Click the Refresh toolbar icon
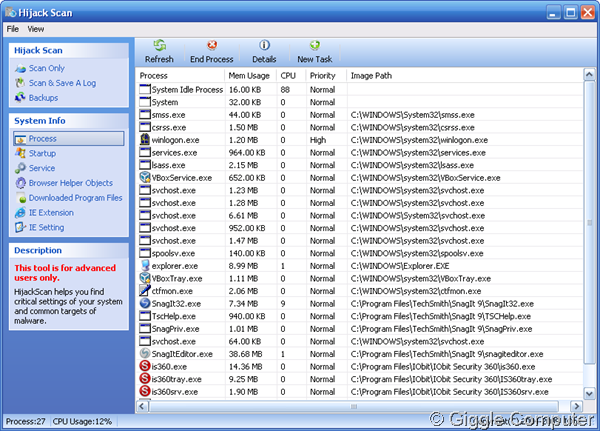The width and height of the screenshot is (600, 431). tap(160, 45)
